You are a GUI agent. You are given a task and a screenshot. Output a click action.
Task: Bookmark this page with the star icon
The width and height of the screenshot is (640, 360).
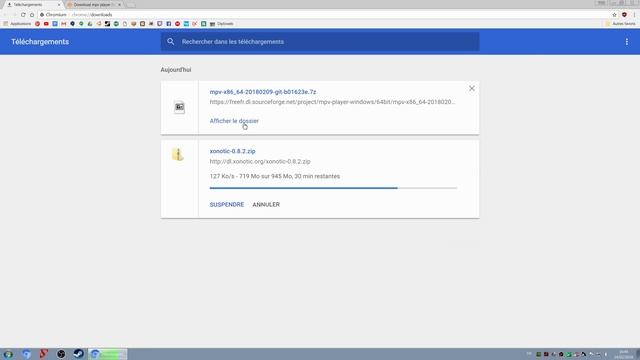point(614,15)
